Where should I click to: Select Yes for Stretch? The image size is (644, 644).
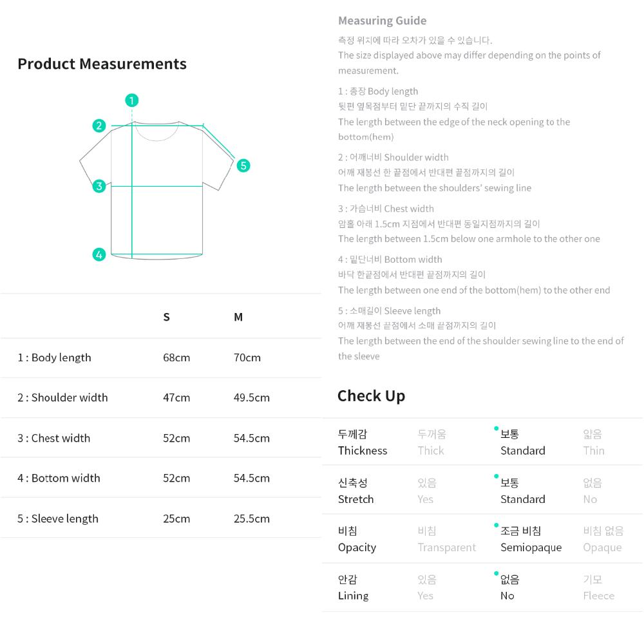426,491
